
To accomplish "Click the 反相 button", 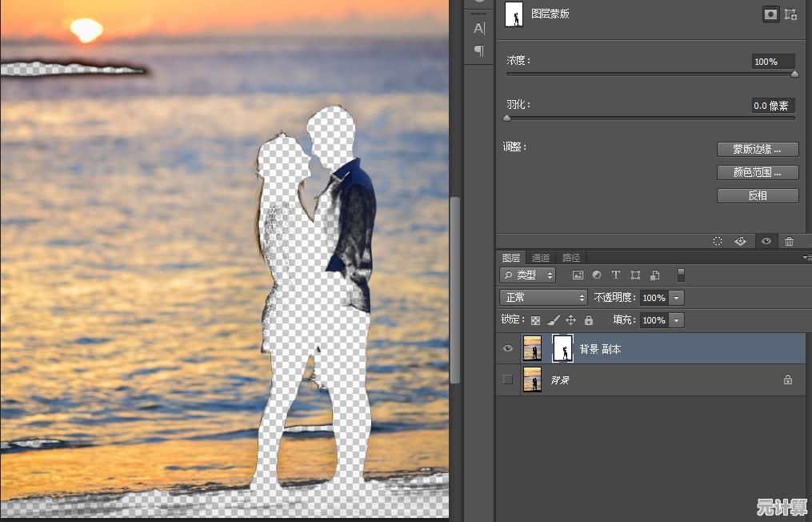I will pos(757,196).
